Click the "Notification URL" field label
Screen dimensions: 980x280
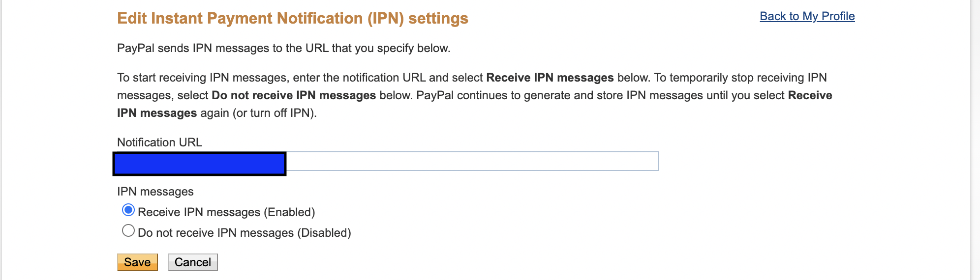tap(159, 142)
